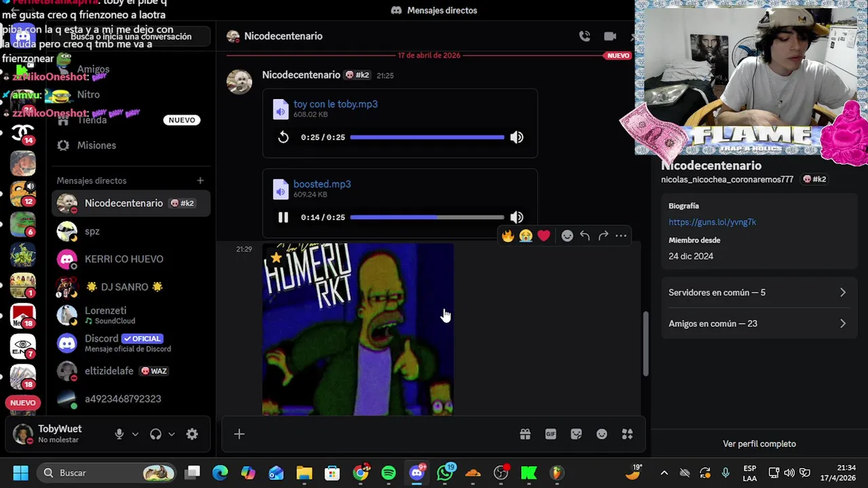The height and width of the screenshot is (488, 868).
Task: Open the guns.lol biography link
Action: (712, 222)
